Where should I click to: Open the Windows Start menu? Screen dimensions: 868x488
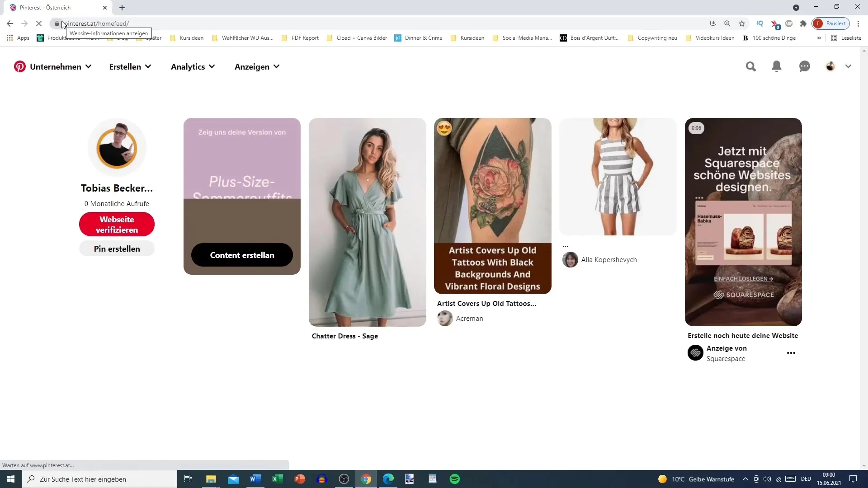11,479
